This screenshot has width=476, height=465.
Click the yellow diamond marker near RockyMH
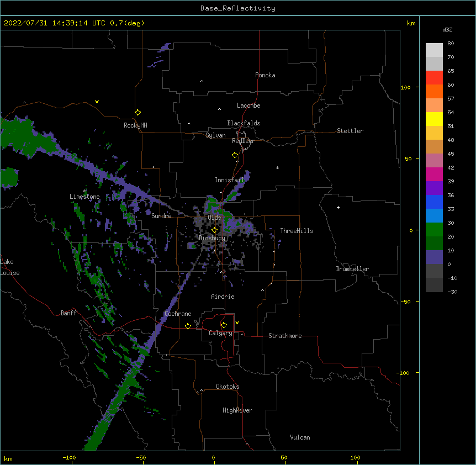tap(138, 113)
